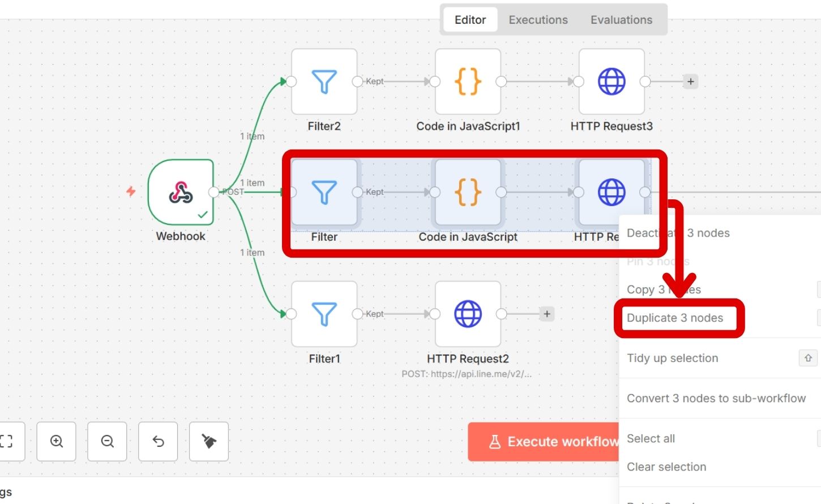Add node after HTTP Request2 plus

546,314
